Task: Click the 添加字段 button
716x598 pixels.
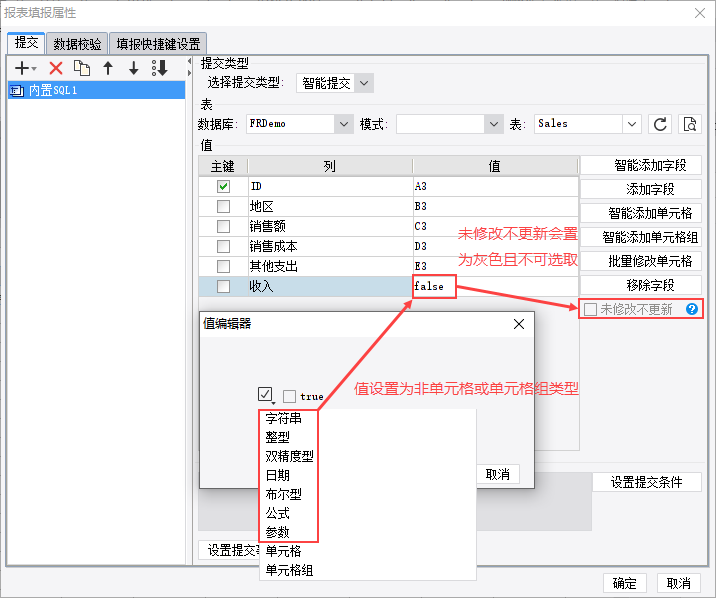Action: pyautogui.click(x=641, y=189)
